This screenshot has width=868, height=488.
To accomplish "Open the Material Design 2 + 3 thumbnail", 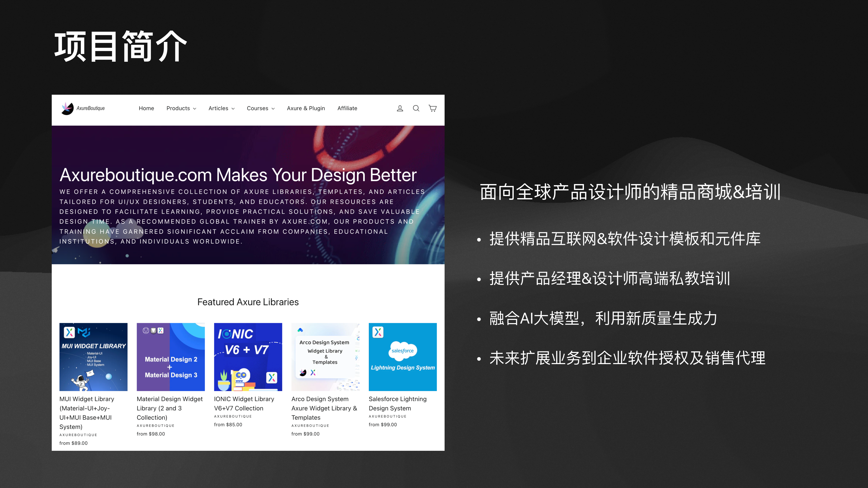I will click(171, 357).
